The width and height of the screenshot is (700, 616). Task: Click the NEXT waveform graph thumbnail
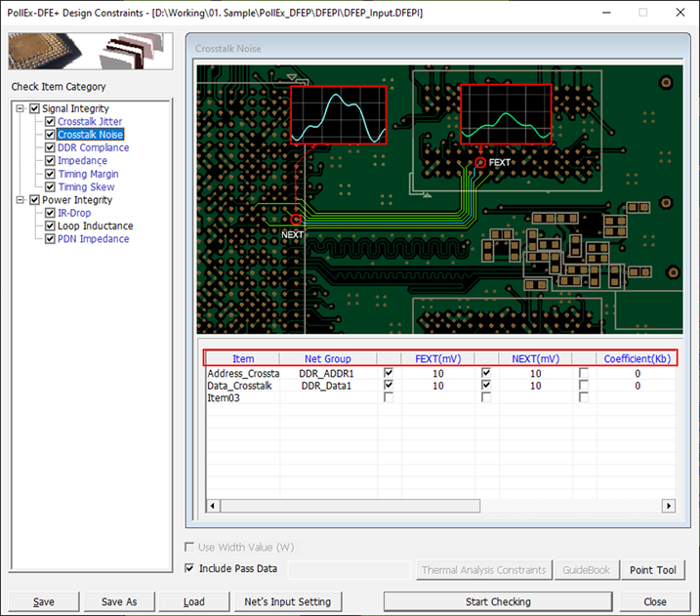(x=338, y=114)
